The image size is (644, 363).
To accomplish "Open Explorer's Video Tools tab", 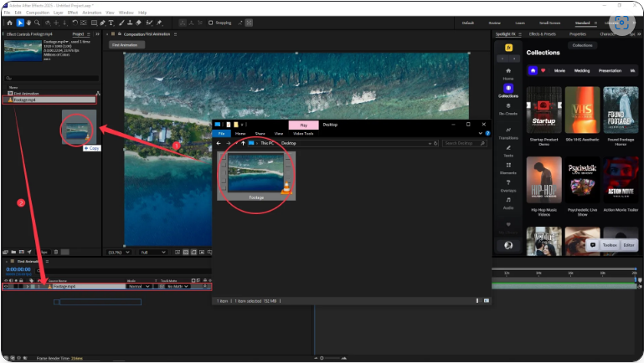I will coord(303,134).
